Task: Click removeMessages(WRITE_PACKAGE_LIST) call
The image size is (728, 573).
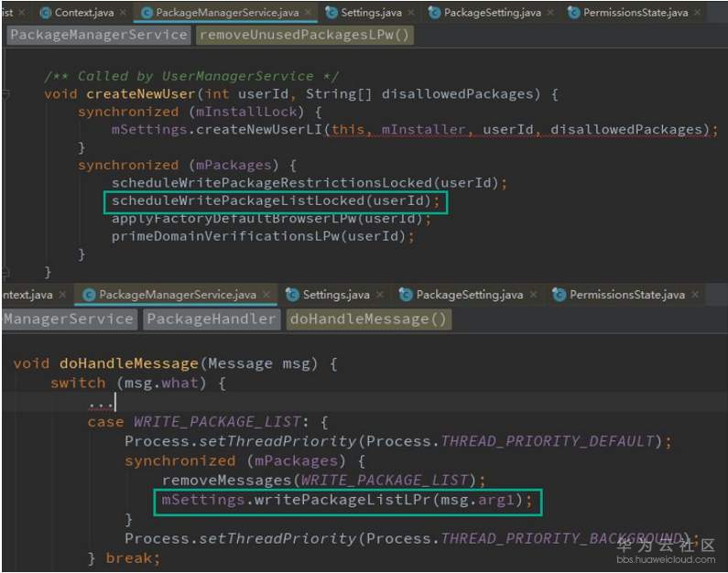Action: point(323,481)
